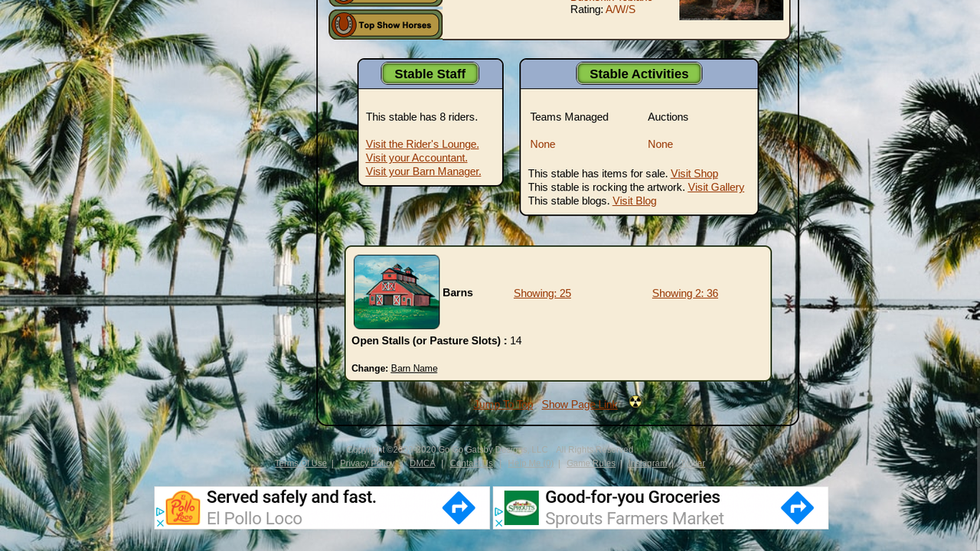Click None under Teams Managed
This screenshot has height=551, width=980.
tap(543, 144)
